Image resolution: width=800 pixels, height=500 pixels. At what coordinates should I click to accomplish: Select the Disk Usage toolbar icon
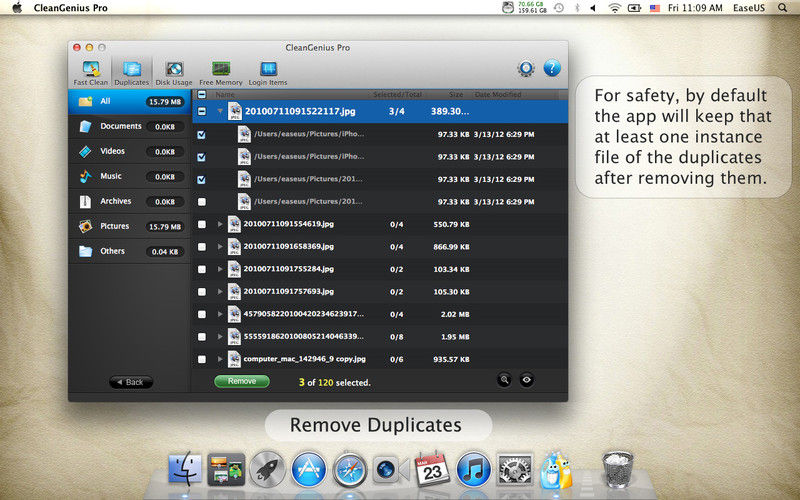pos(174,72)
